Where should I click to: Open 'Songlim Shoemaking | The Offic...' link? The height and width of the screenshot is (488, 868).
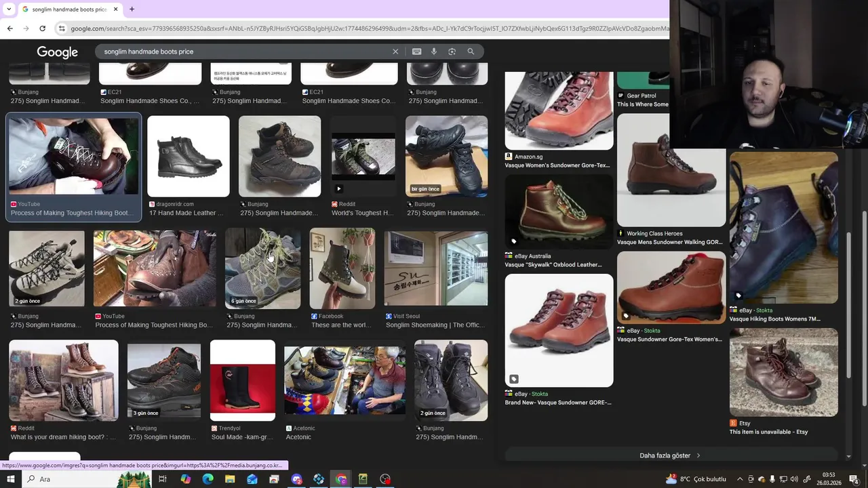437,325
